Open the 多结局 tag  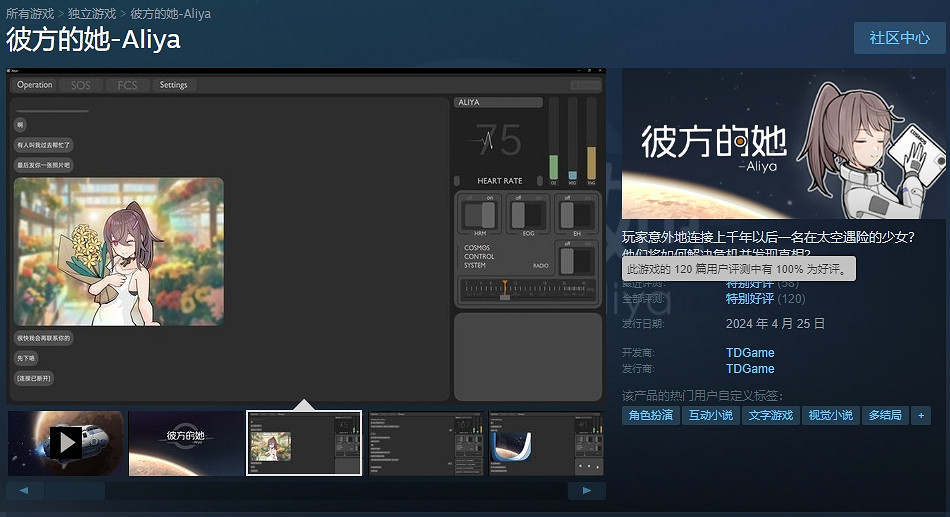click(x=885, y=415)
